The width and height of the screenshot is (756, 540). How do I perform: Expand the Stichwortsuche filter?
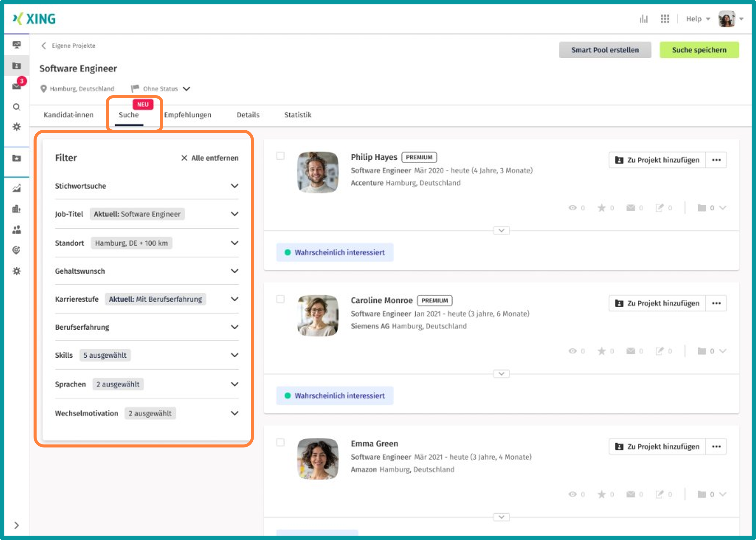[234, 186]
